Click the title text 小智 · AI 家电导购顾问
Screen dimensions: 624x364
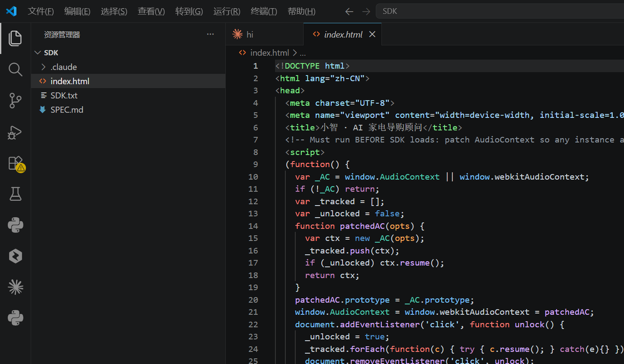(x=371, y=127)
